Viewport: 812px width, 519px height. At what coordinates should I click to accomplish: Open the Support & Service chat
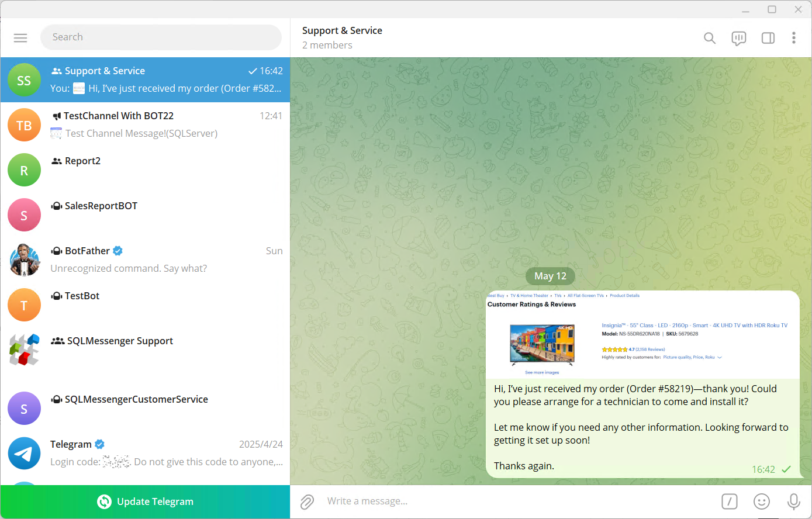tap(145, 79)
